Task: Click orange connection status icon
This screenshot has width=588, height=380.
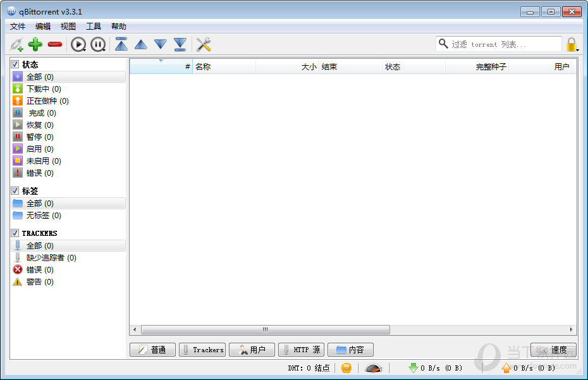Action: [346, 368]
